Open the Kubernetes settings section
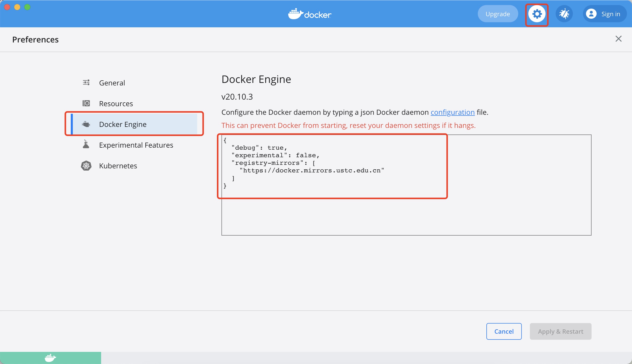Image resolution: width=632 pixels, height=364 pixels. (118, 165)
